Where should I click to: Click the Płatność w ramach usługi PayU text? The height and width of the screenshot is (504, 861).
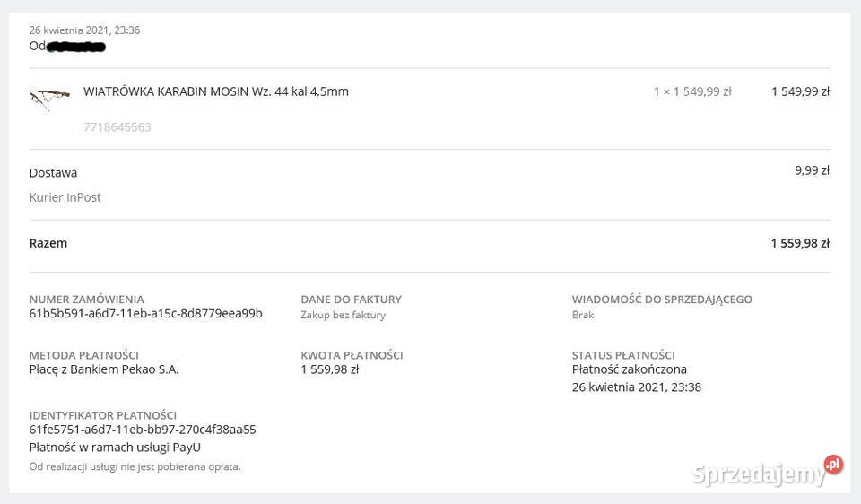click(x=115, y=447)
